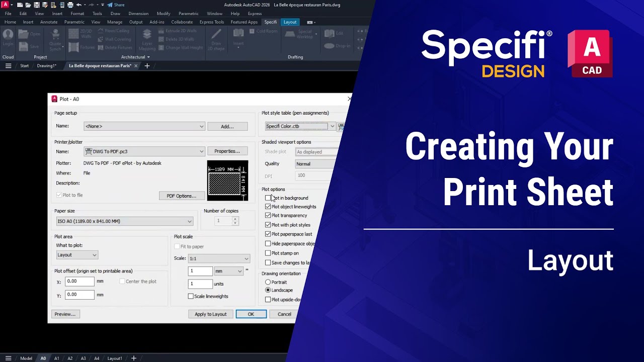Switch to the Specifi ribbon tab

pos(271,22)
